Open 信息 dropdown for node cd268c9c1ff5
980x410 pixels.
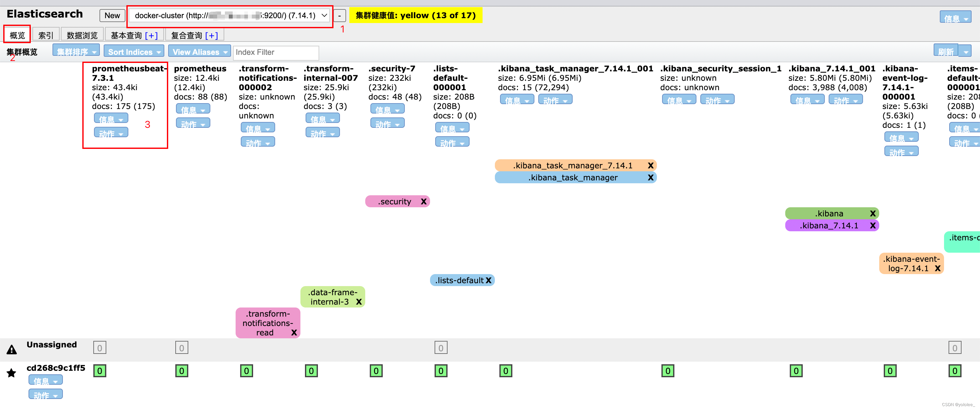click(x=45, y=380)
